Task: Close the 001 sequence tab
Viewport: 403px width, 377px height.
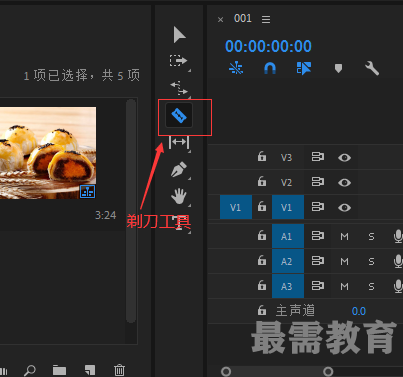Action: (x=220, y=20)
